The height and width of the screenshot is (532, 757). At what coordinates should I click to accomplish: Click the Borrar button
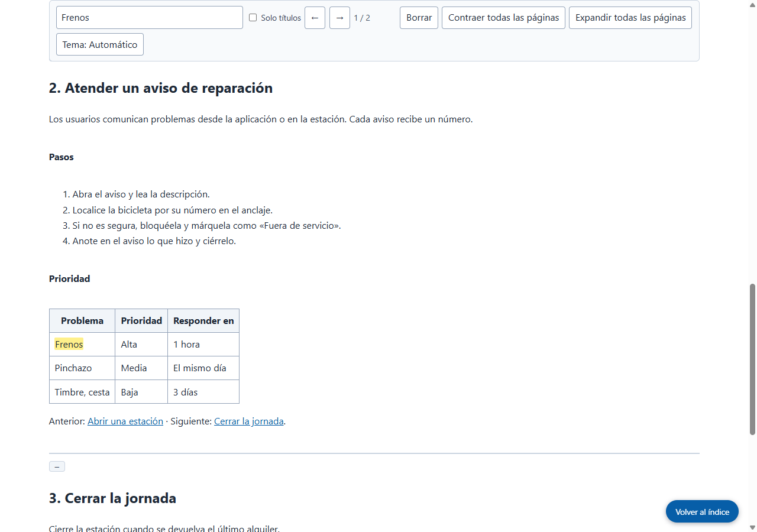pos(419,18)
